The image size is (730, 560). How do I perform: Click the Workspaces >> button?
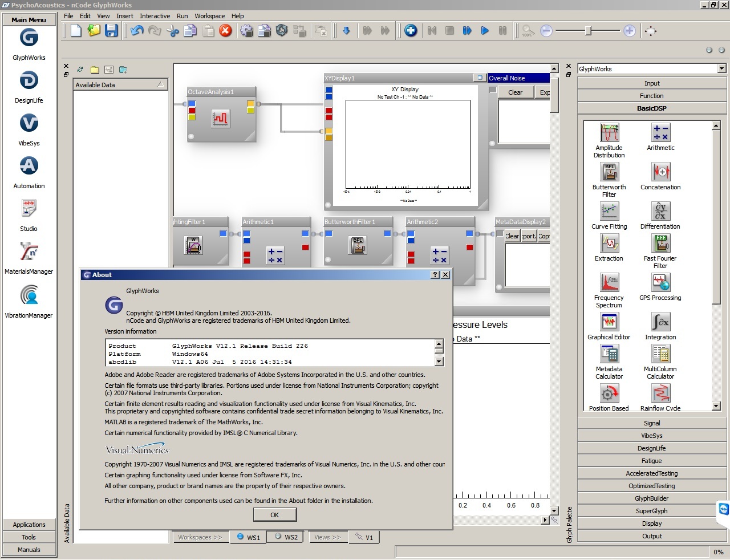[x=200, y=537]
